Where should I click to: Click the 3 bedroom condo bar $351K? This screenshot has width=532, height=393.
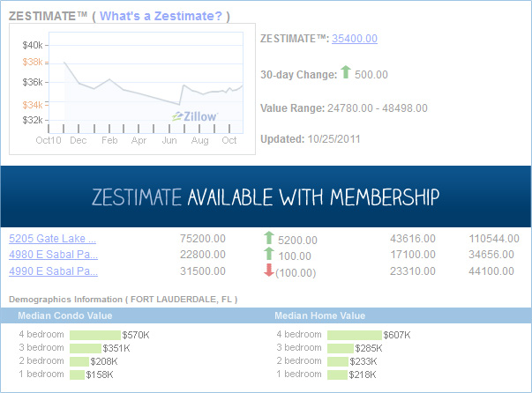(86, 348)
